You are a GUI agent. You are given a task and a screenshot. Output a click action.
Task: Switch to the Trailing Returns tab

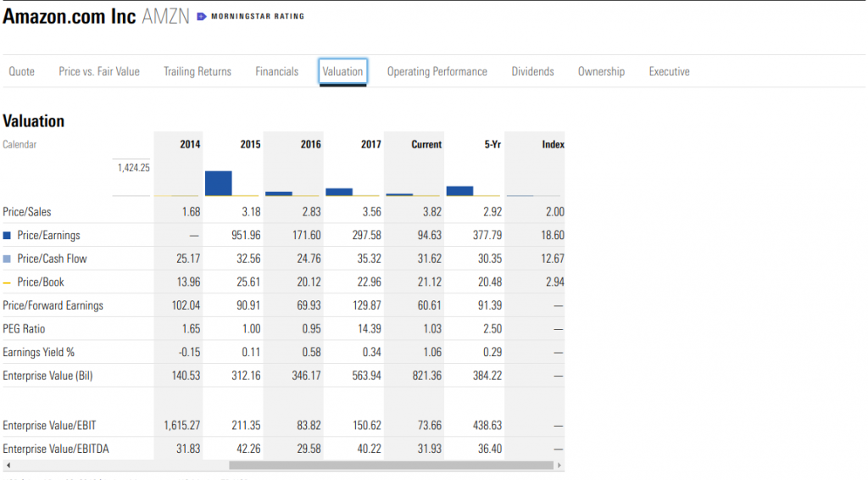click(x=198, y=71)
